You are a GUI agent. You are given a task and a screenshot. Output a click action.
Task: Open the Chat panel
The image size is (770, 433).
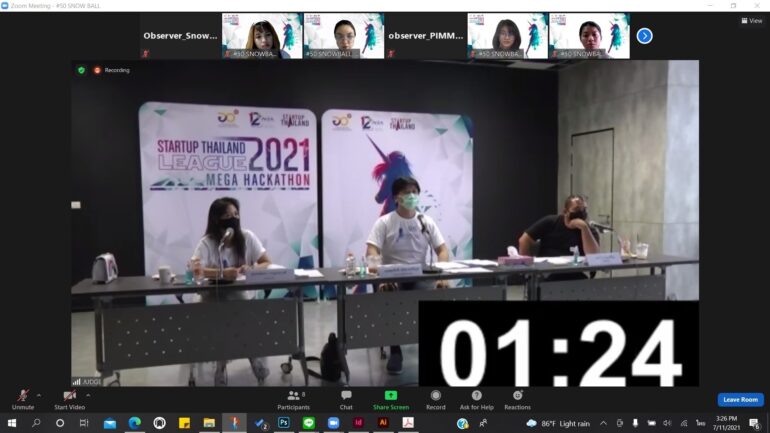346,400
